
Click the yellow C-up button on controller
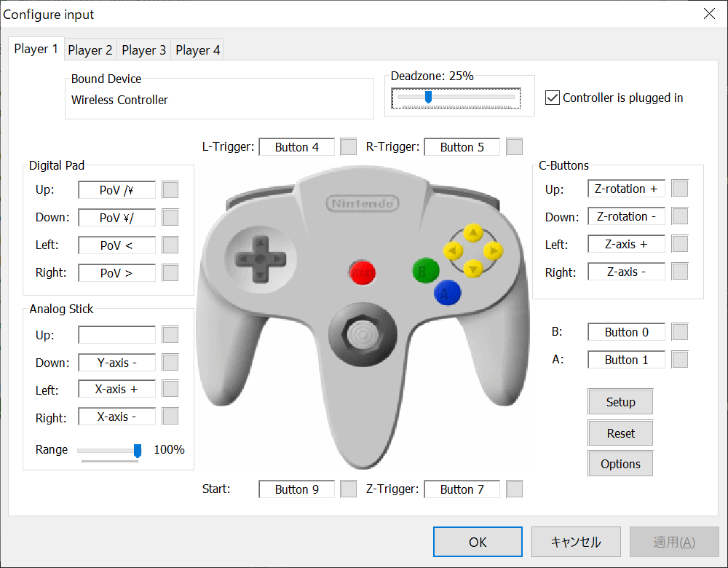[473, 233]
